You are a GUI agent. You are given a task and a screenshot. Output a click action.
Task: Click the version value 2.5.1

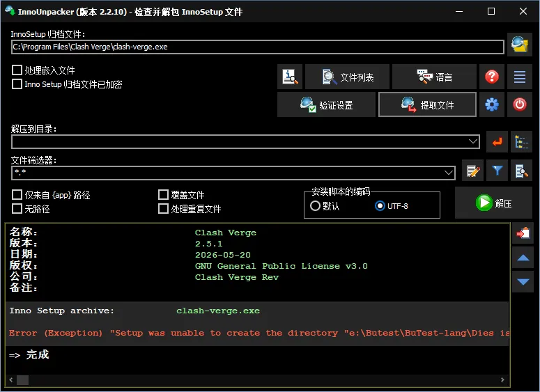tap(209, 244)
